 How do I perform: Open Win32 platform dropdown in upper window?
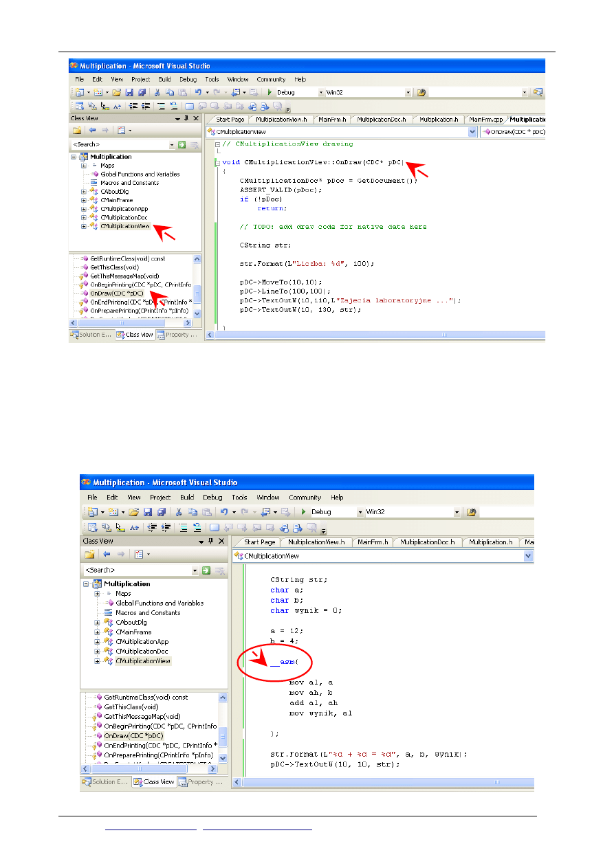coord(408,92)
